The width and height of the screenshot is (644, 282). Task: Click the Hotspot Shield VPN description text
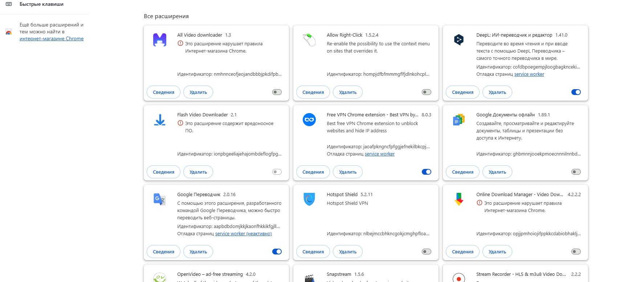[347, 203]
